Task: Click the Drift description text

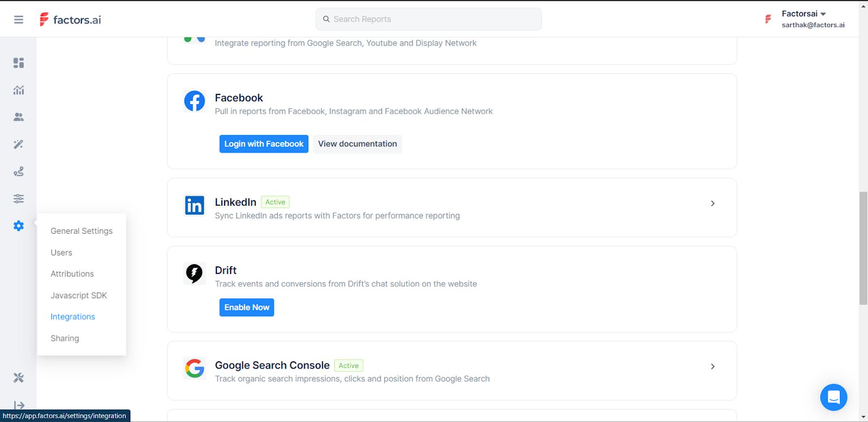Action: (346, 284)
